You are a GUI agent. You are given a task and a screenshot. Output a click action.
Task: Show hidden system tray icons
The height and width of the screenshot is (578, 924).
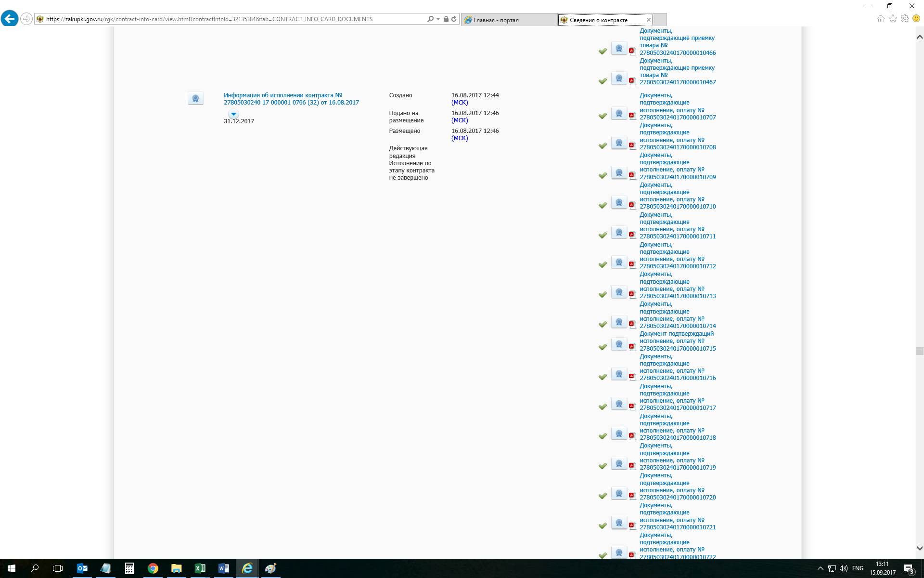tap(820, 568)
